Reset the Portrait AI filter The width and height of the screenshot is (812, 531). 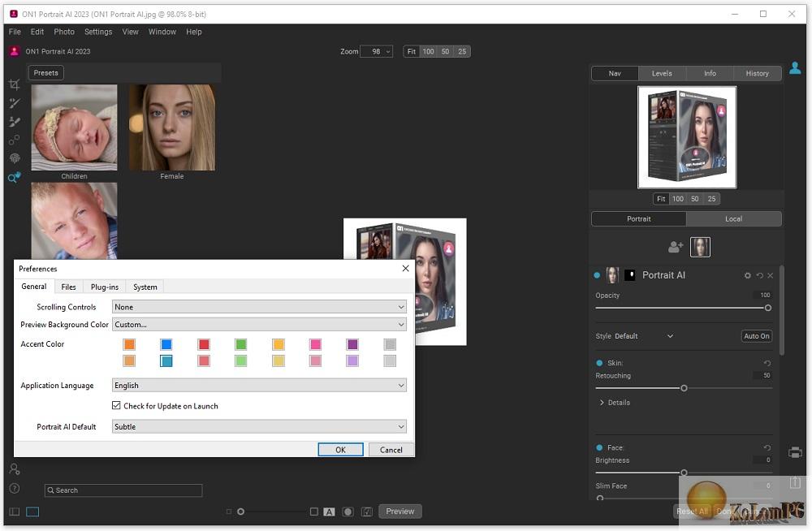point(759,275)
